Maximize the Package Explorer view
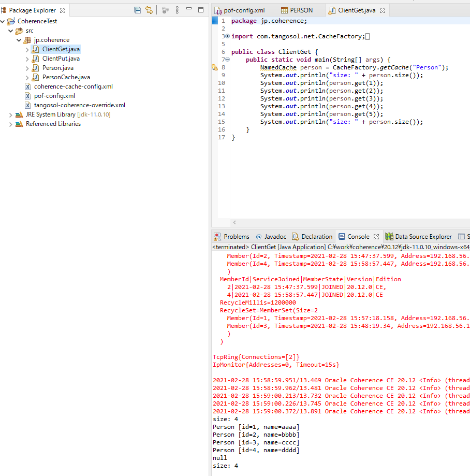470x476 pixels. click(x=200, y=10)
